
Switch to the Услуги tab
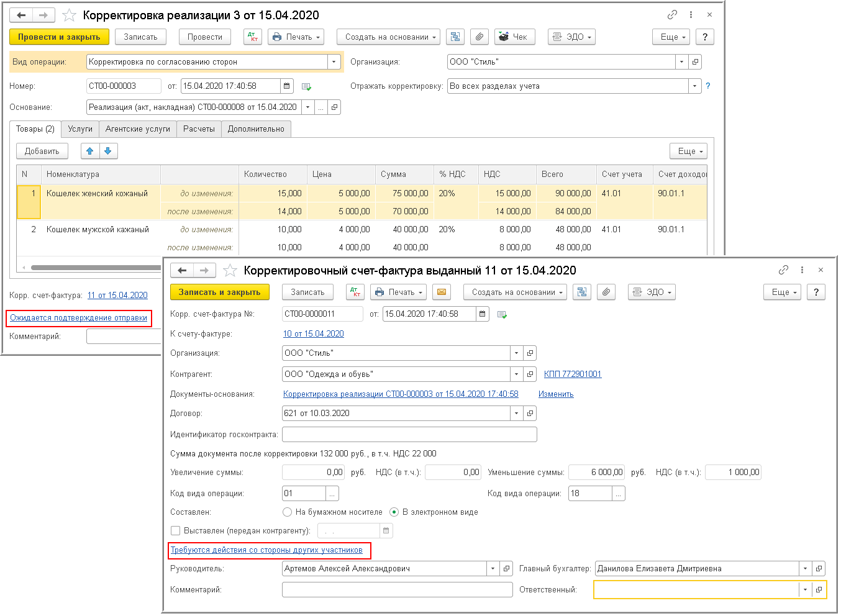coord(80,129)
